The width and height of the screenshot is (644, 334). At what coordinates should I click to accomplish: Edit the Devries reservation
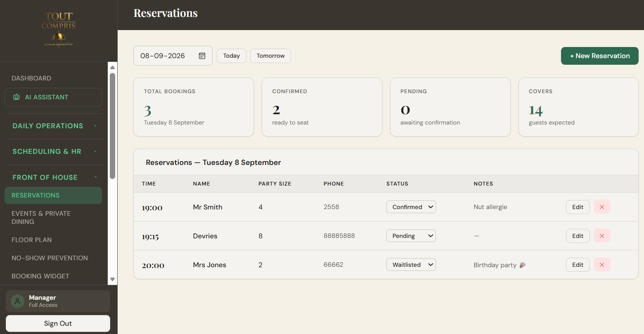point(578,236)
